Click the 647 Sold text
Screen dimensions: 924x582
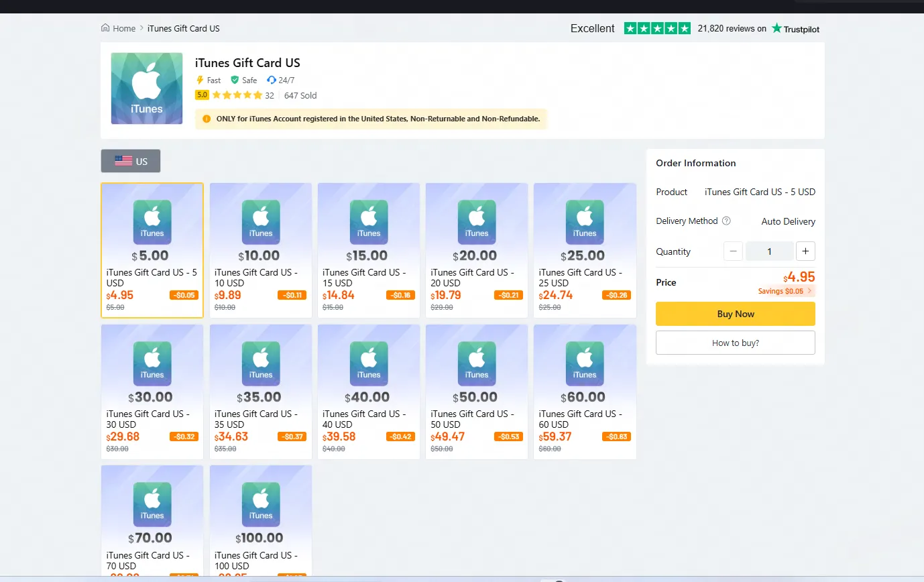300,95
